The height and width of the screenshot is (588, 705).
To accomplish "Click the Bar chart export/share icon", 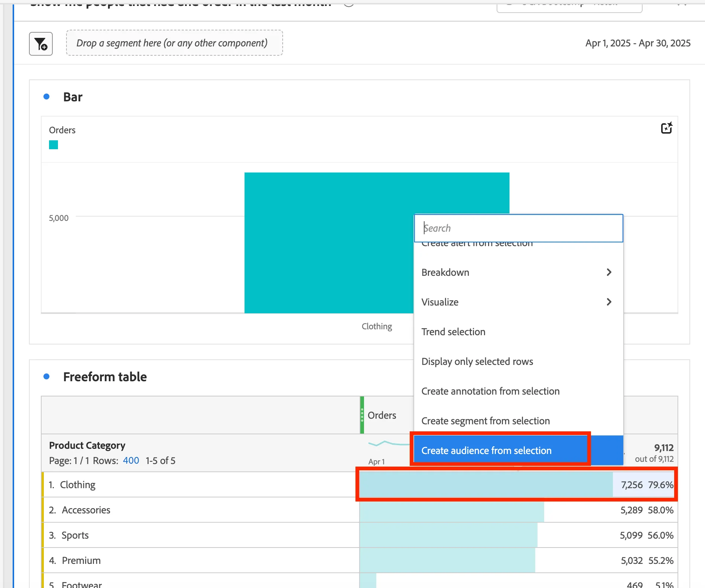I will coord(667,128).
